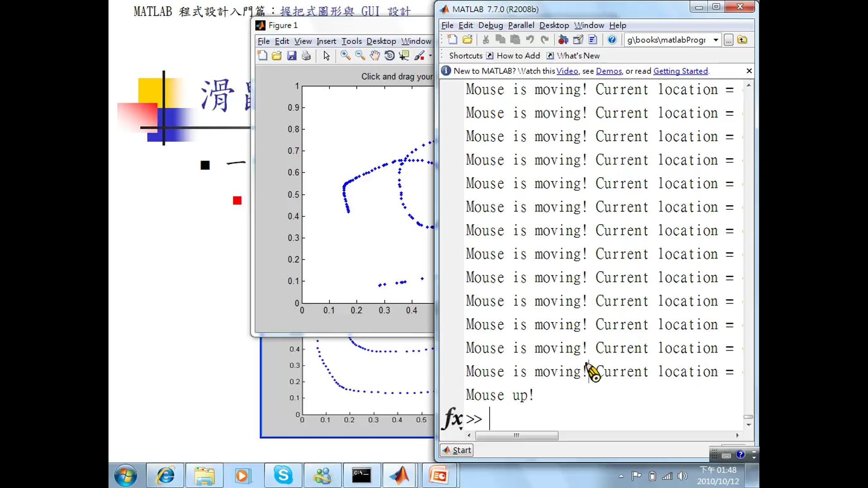Click the Getting Started link
868x488 pixels.
680,71
